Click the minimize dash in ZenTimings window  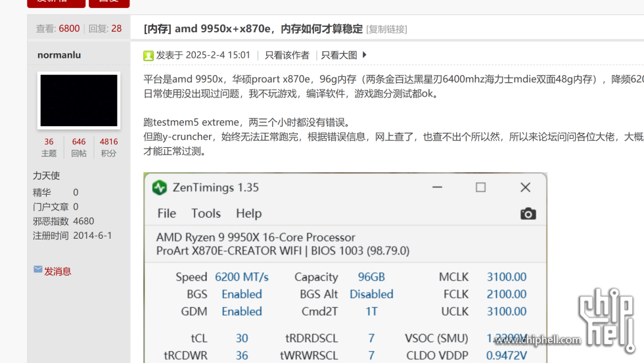point(437,187)
